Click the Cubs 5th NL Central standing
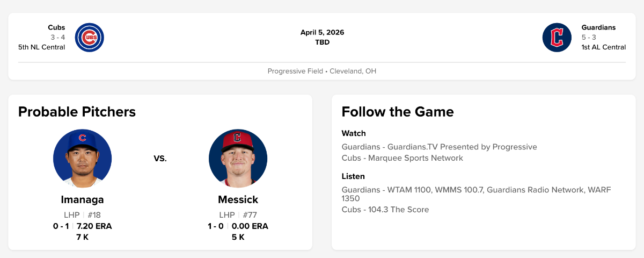644x258 pixels. click(x=41, y=47)
